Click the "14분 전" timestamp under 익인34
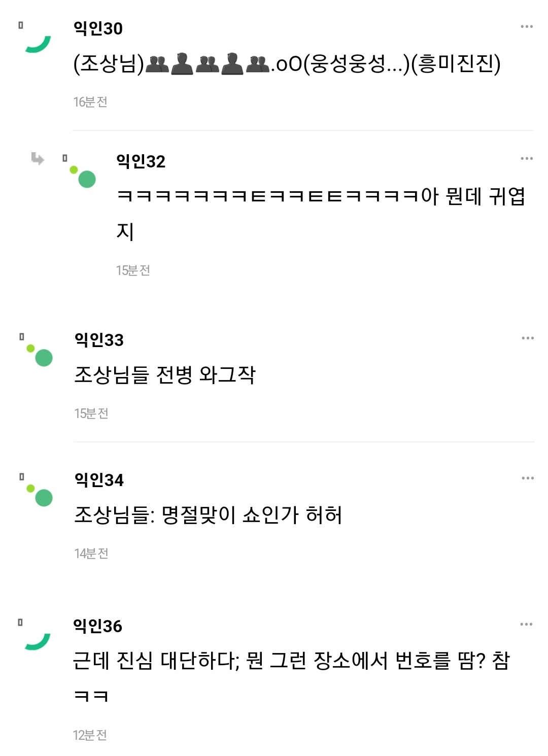 (x=91, y=554)
